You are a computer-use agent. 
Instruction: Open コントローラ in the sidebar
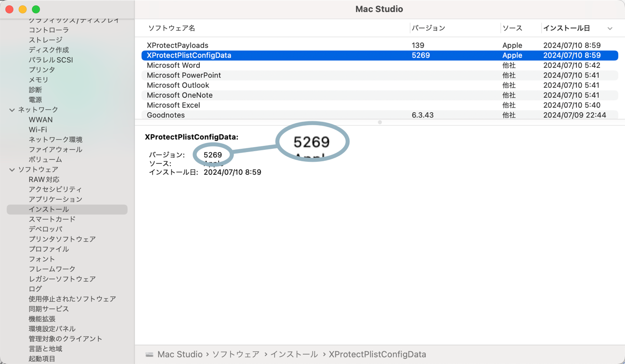[49, 30]
